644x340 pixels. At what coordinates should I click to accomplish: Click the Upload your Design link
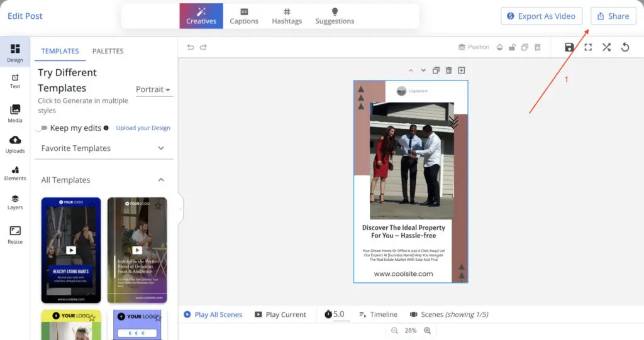[143, 128]
